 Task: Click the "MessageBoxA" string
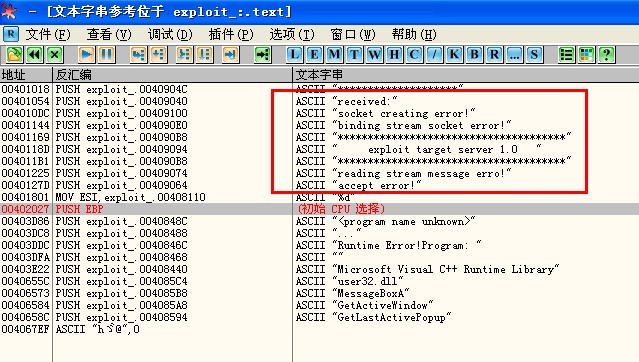tap(371, 294)
